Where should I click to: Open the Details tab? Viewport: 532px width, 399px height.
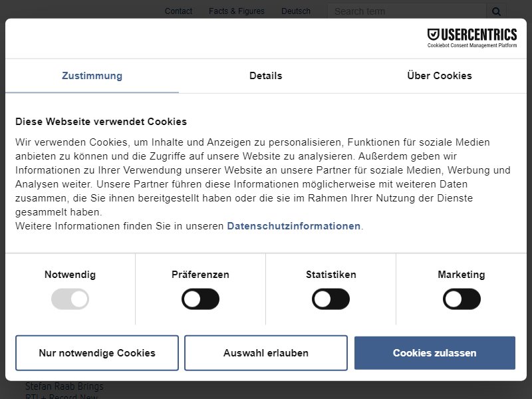tap(265, 76)
